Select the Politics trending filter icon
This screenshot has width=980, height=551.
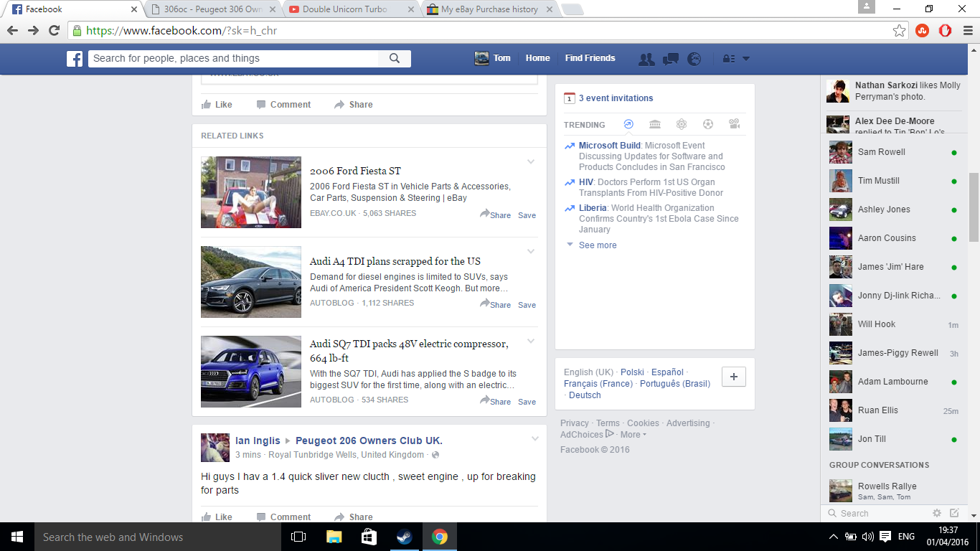(x=655, y=124)
